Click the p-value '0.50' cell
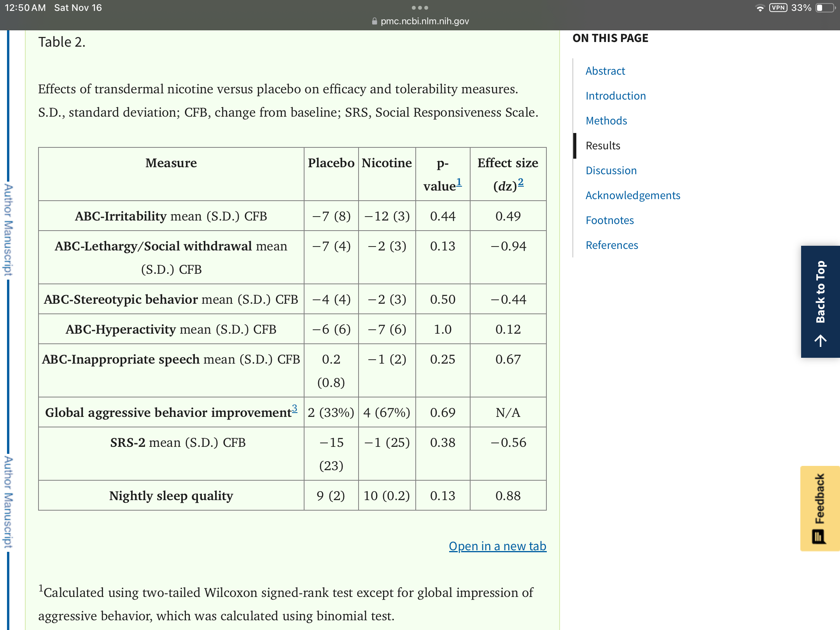This screenshot has height=630, width=840. point(443,299)
